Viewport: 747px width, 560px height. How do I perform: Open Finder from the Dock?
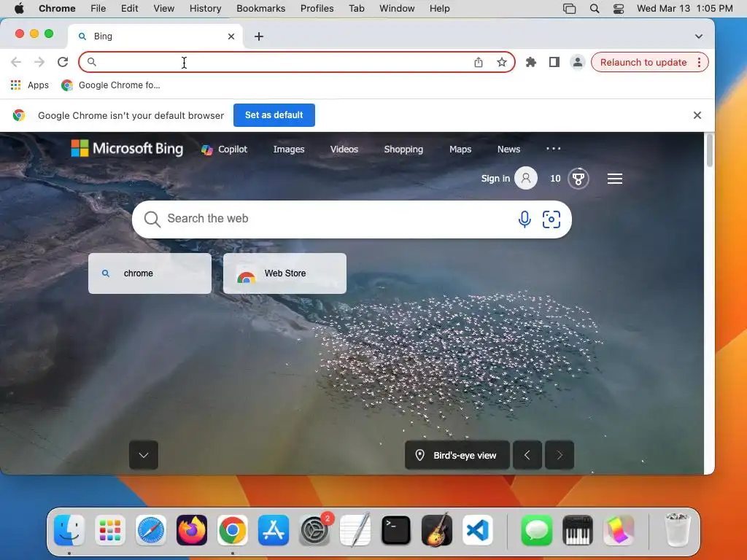pyautogui.click(x=69, y=530)
